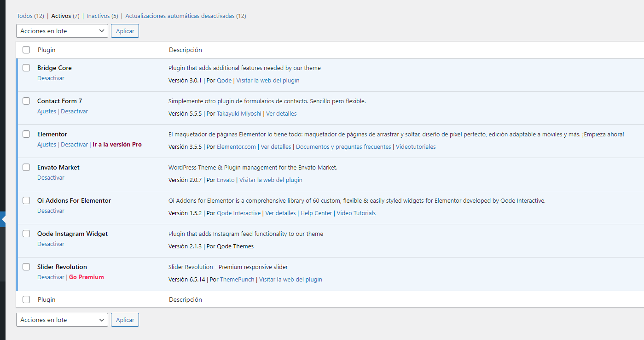Open Actualizaciones automáticas desactivadas filter
This screenshot has height=340, width=644.
coord(186,16)
